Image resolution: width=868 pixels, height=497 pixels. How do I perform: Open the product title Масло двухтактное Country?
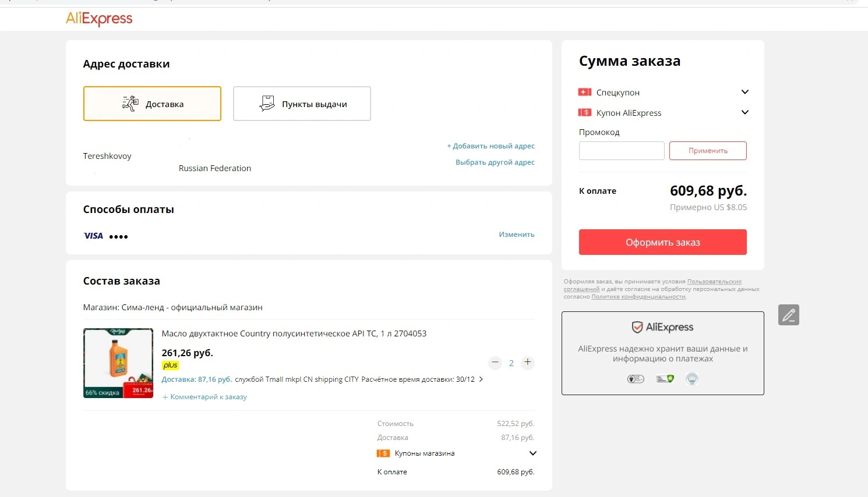(294, 333)
